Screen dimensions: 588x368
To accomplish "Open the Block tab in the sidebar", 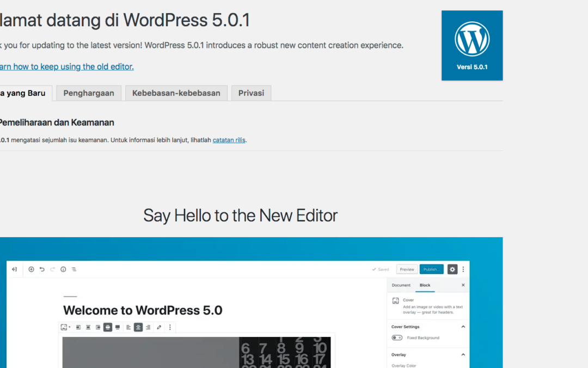I will point(425,285).
